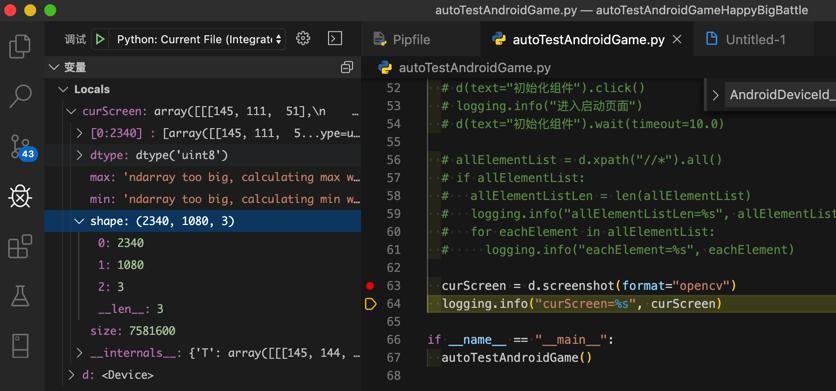Click Python icon in breadcrumb bar

[x=385, y=68]
